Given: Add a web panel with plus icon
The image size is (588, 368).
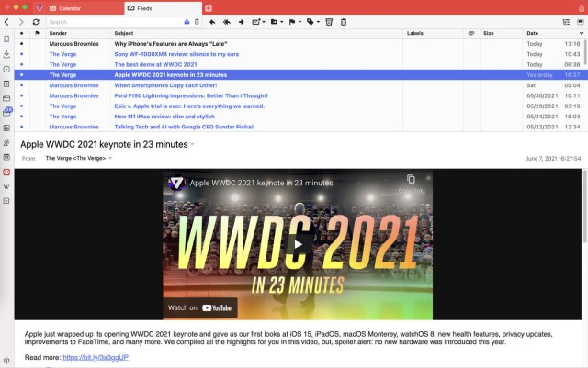Looking at the screenshot, I should [x=6, y=201].
